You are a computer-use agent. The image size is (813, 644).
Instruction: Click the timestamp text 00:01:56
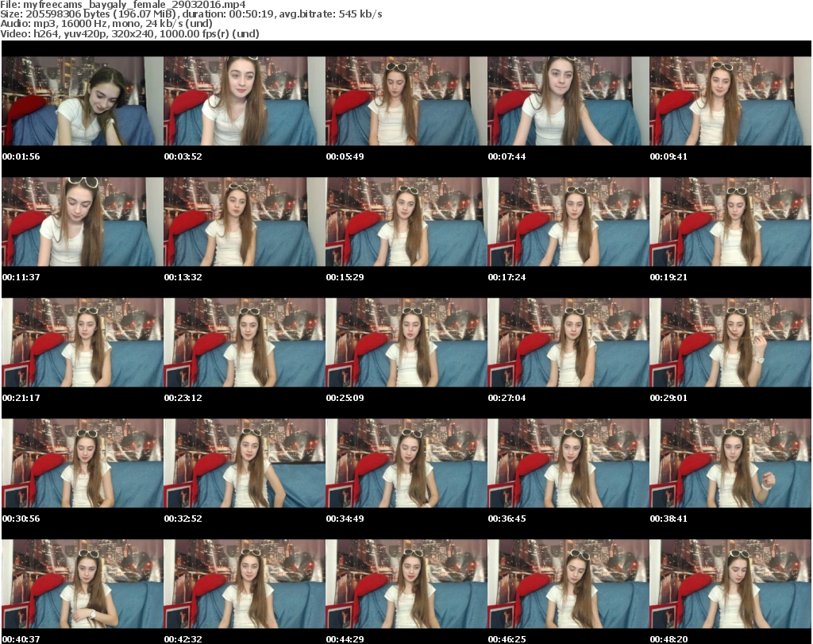click(21, 156)
